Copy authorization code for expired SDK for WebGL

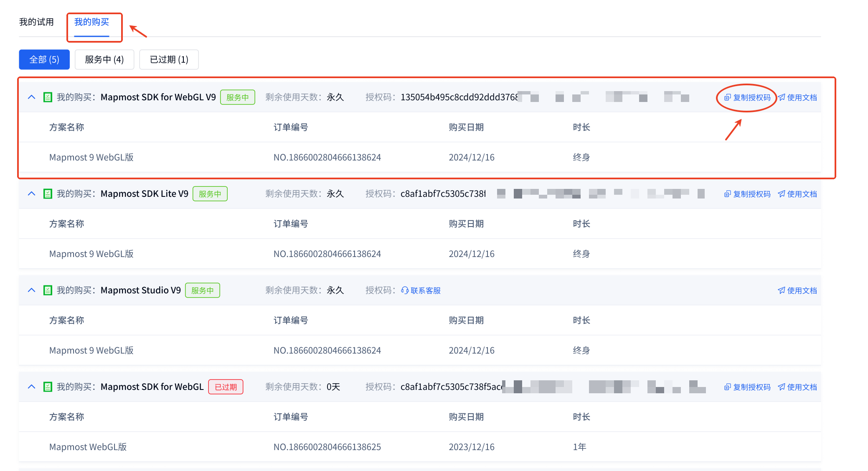(x=747, y=387)
